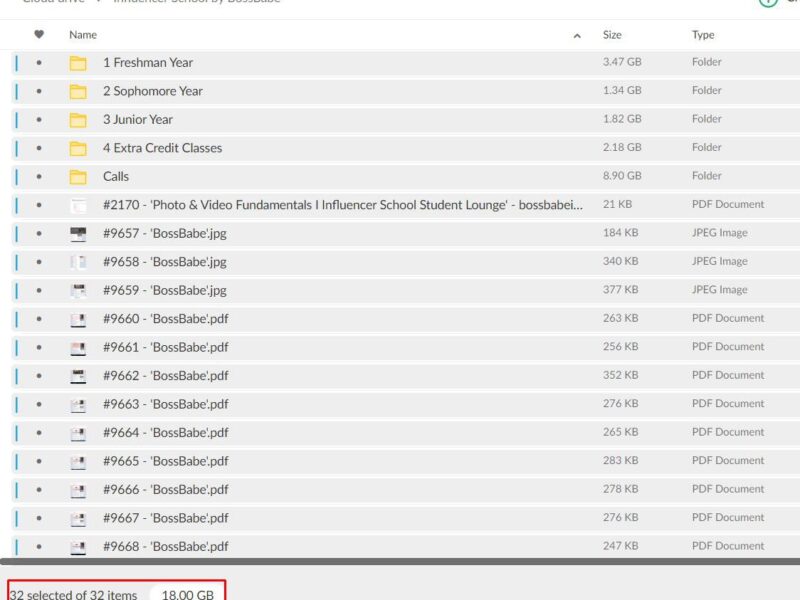
Task: Click thumbnail of #9657 BossBabe.jpg
Action: [78, 234]
